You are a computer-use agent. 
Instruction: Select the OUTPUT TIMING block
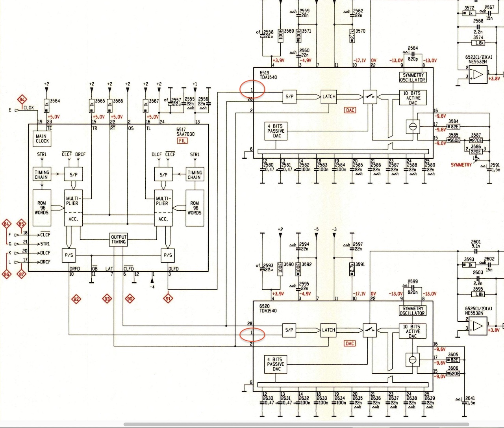point(118,240)
